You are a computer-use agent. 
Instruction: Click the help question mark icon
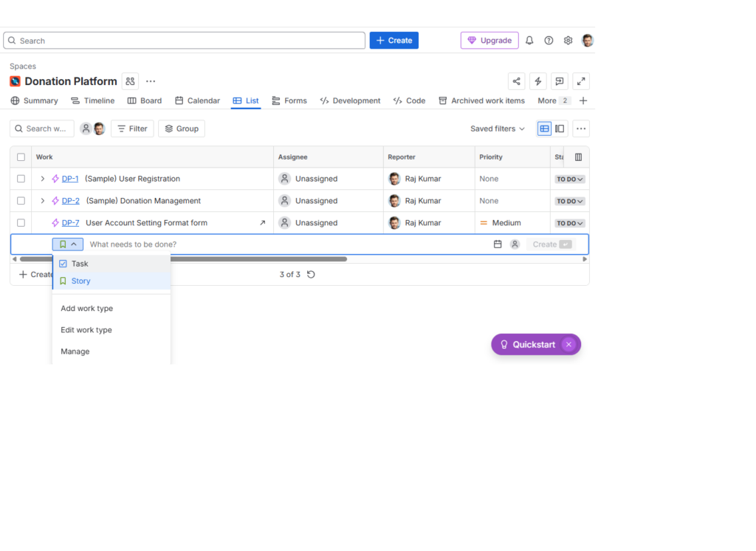549,41
